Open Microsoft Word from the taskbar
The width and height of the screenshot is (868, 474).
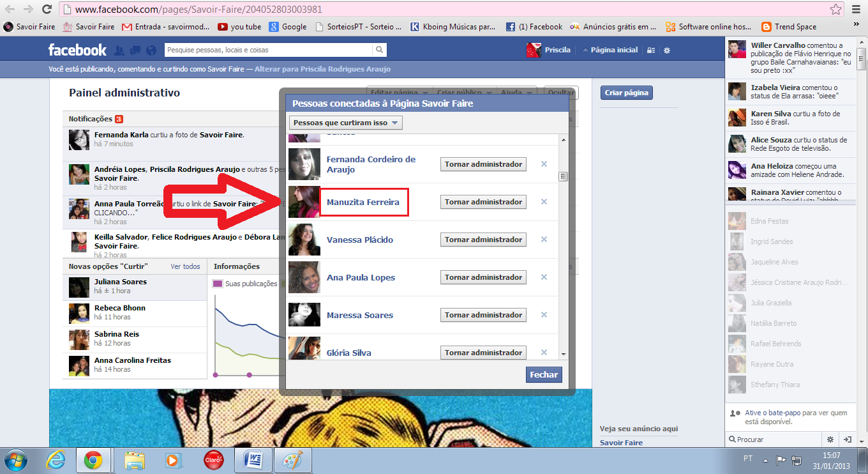pyautogui.click(x=253, y=460)
